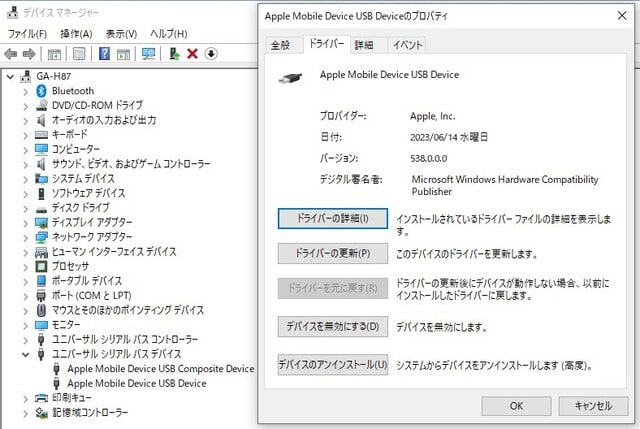Click the プロセッサ chip icon
Viewport: 640px width, 429px height.
coord(41,266)
